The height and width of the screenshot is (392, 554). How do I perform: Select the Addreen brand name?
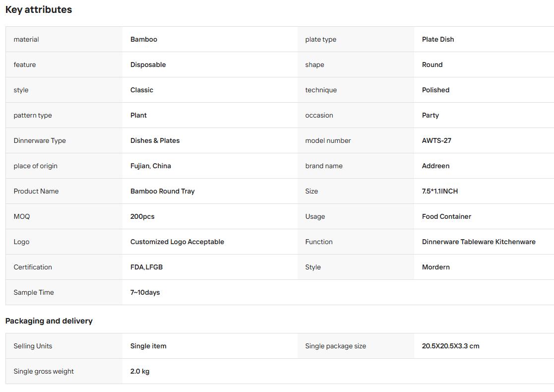coord(435,166)
